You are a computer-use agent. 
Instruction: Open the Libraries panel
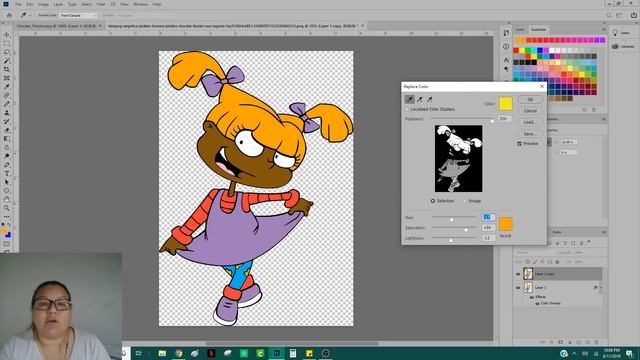coord(623,47)
